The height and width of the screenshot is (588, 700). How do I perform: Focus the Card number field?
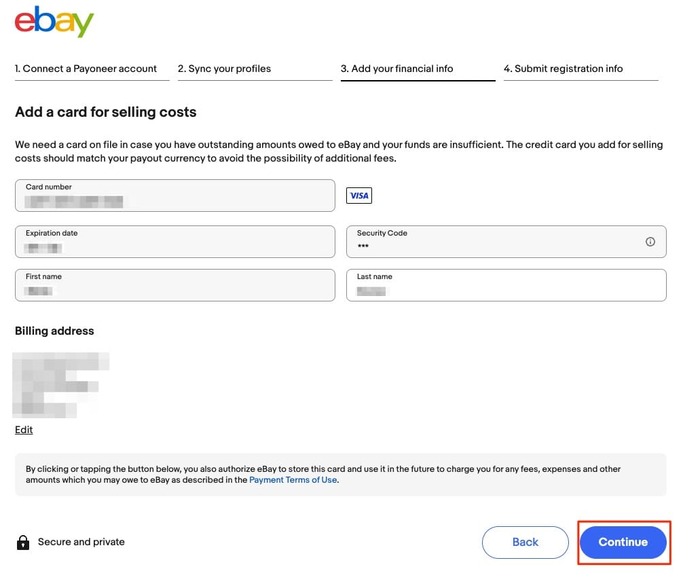175,195
